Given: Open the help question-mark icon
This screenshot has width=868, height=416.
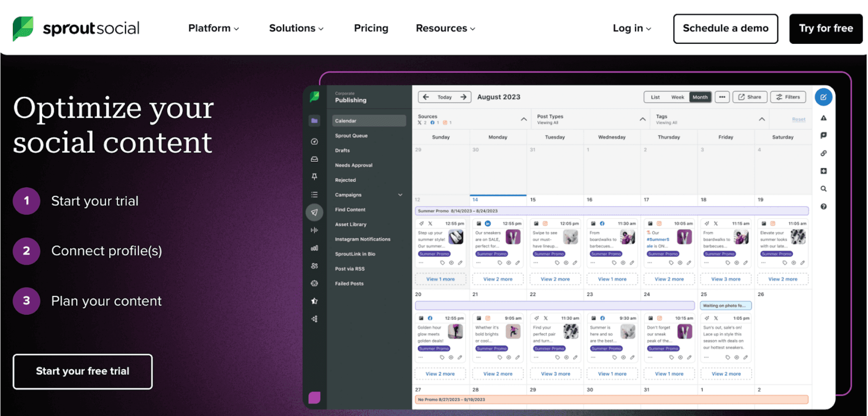Looking at the screenshot, I should (x=824, y=206).
